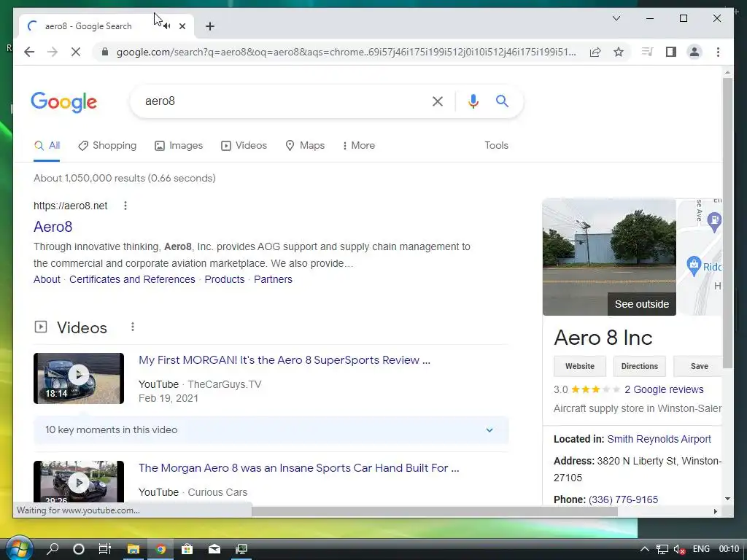747x560 pixels.
Task: View site security padlock info
Action: (105, 52)
